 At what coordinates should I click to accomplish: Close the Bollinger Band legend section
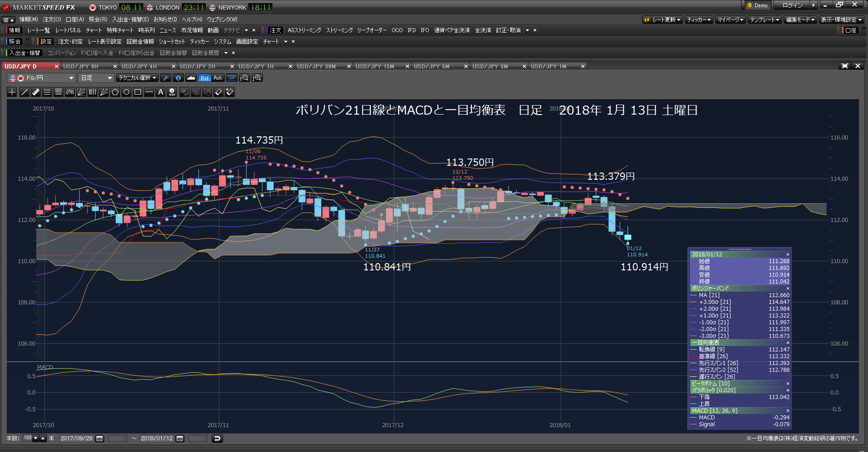788,289
